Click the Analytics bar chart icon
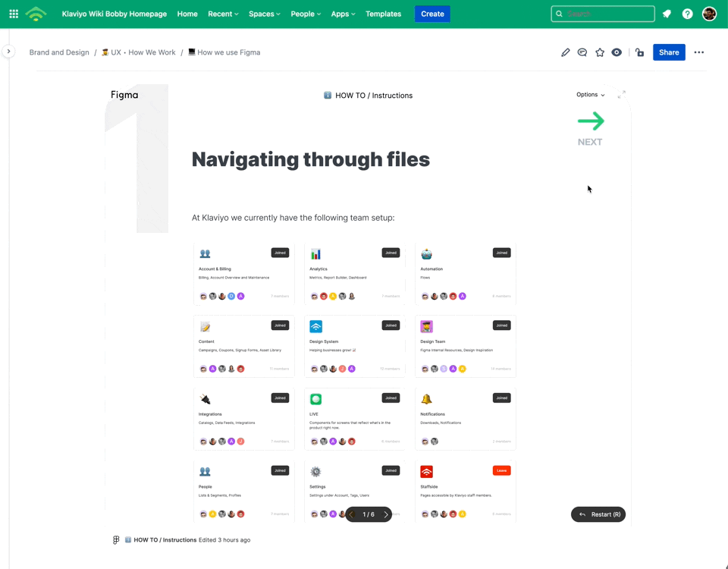728x569 pixels. (x=315, y=253)
